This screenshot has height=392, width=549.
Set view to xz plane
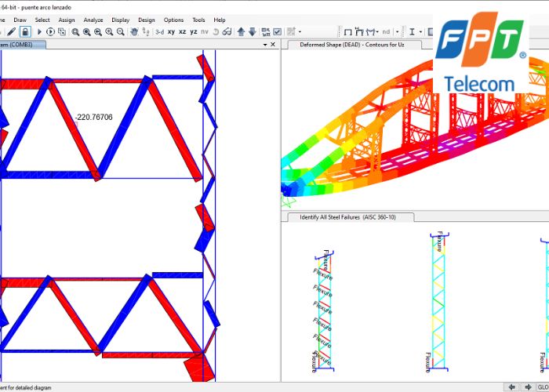click(x=183, y=32)
